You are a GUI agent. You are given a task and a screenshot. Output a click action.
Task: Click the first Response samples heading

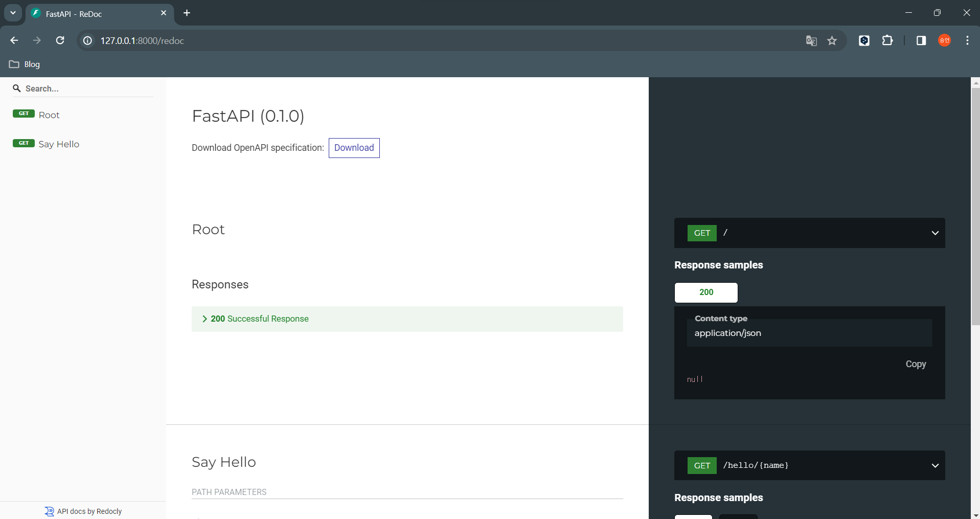(718, 265)
